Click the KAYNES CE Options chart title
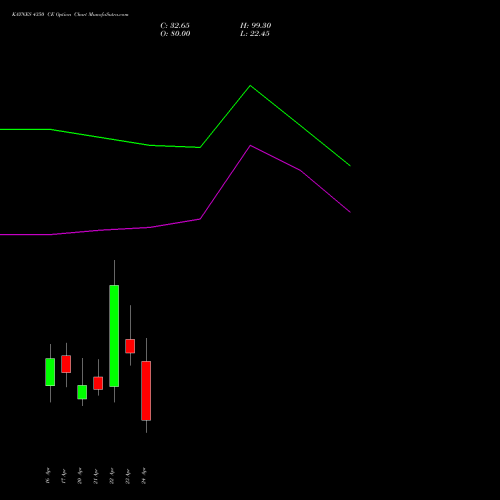The image size is (500, 500). 70,14
